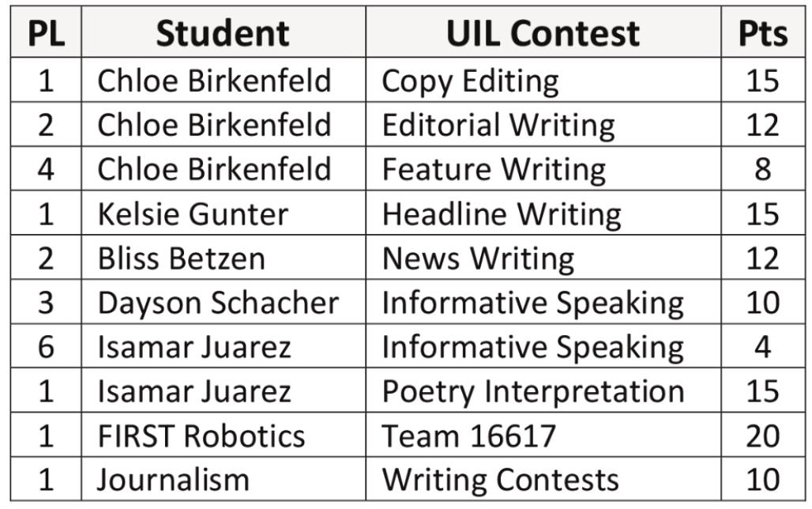Select the Bliss Betzen cell

(224, 258)
